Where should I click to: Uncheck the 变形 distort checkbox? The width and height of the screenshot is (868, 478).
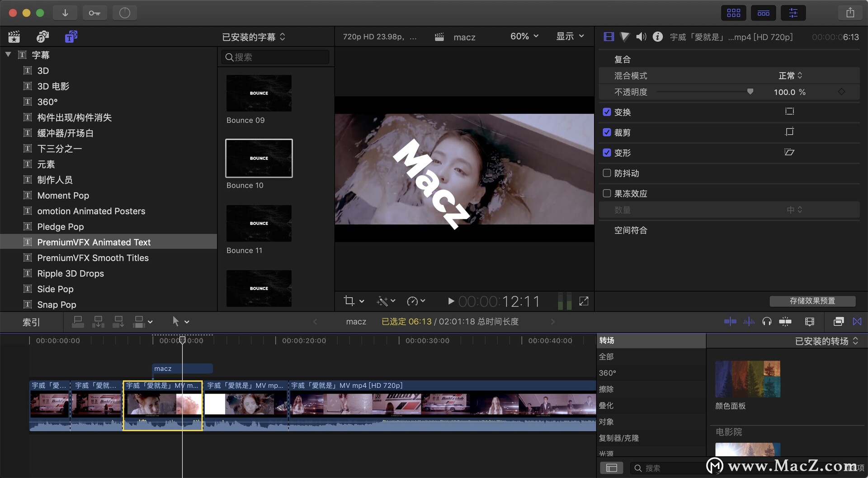[x=607, y=153]
